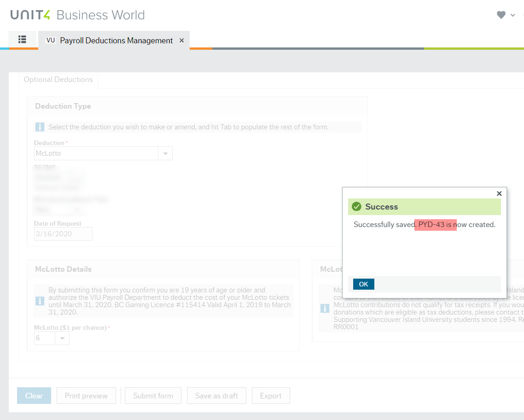Click the Unit4 Business World logo
Viewport: 524px width, 420px height.
coord(77,15)
